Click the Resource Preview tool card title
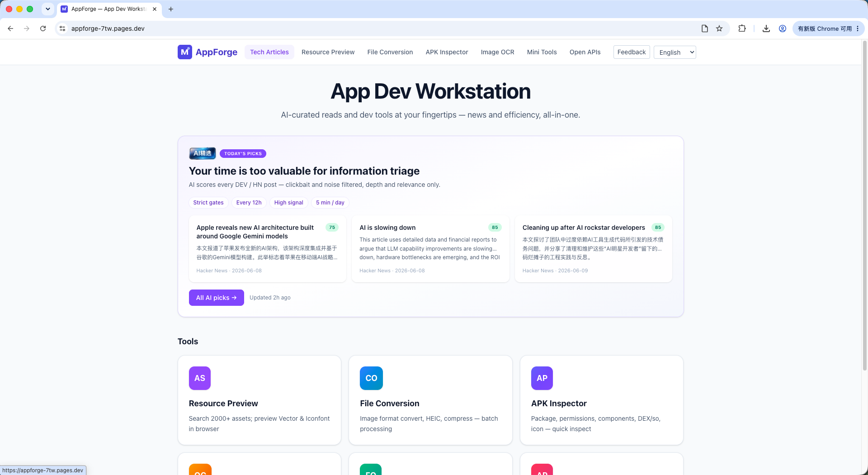Screen dimensions: 868x475 (x=223, y=404)
